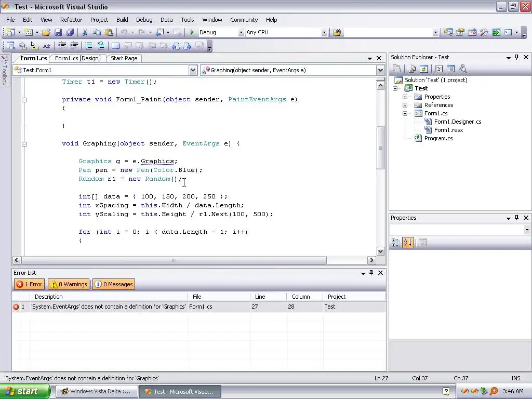
Task: Cut selection with the scissors icon
Action: point(85,32)
